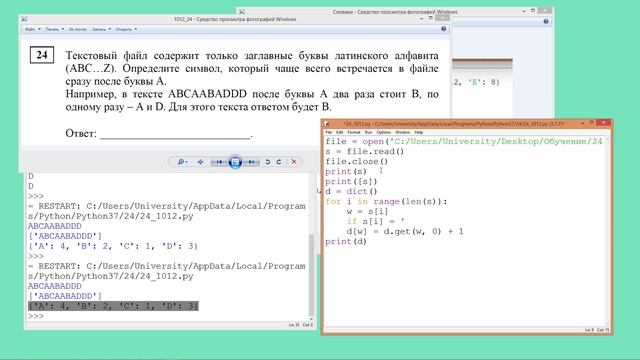Viewport: 640px width, 360px height.
Task: Go to the previous photo
Action: coord(218,162)
